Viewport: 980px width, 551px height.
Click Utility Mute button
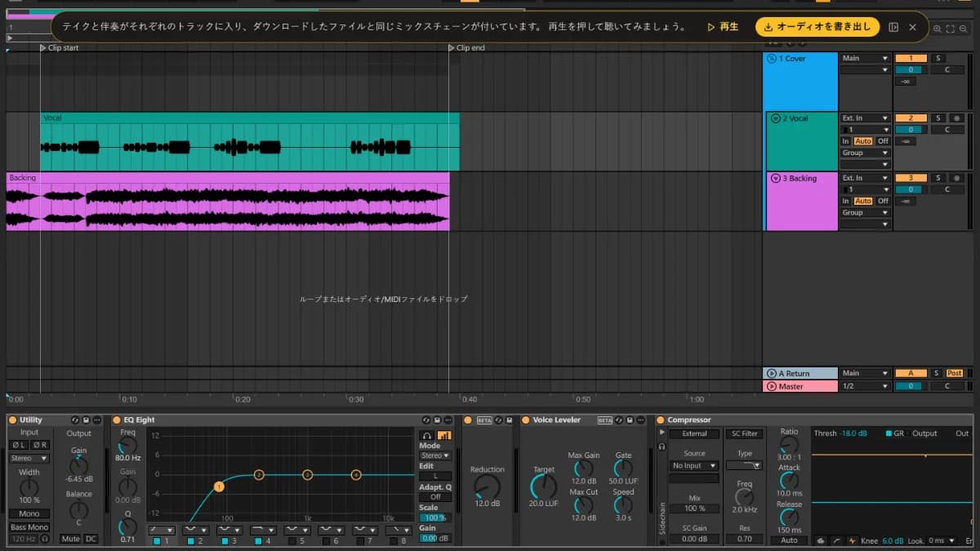(x=70, y=539)
